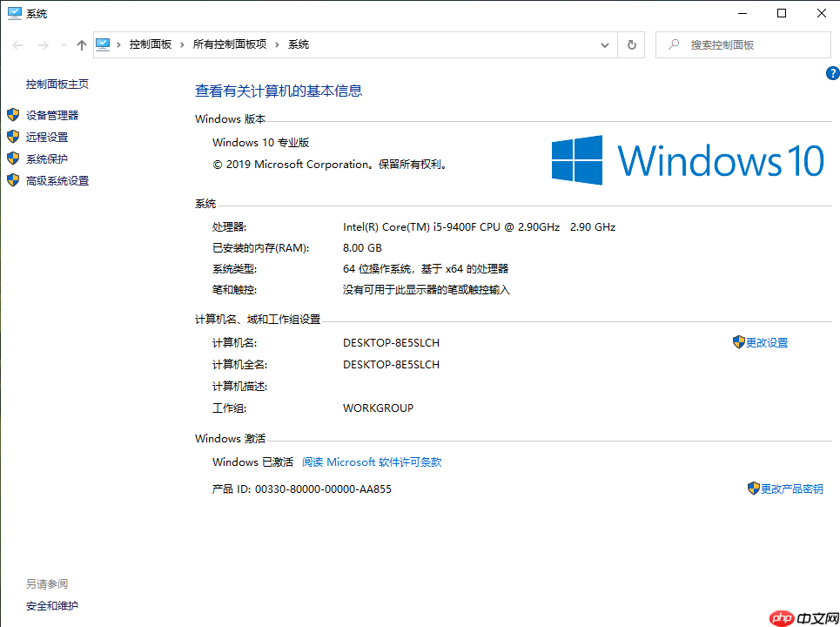Select 系统 breadcrumb in address bar

tap(299, 44)
